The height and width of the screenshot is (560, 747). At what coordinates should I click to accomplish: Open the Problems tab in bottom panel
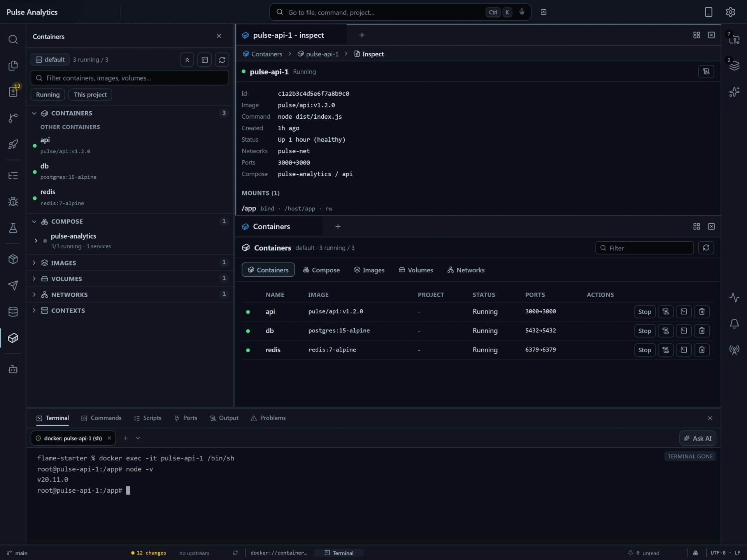click(268, 418)
